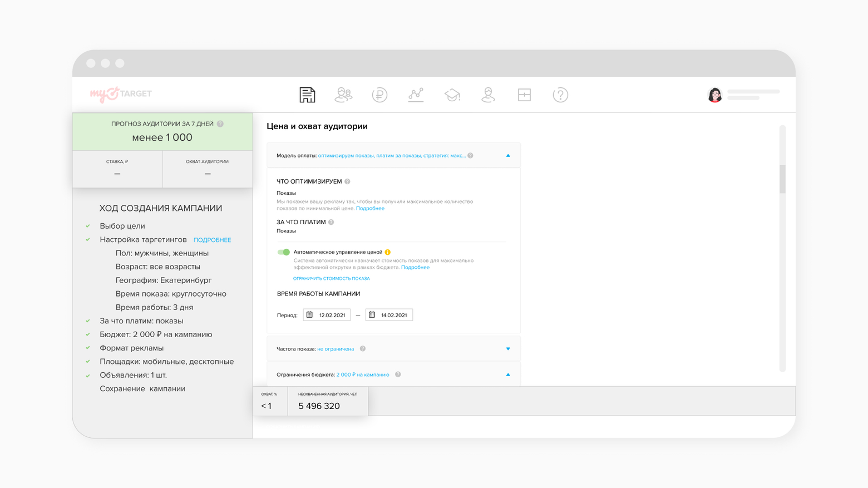This screenshot has width=868, height=488.
Task: Click calendar icon in end date field
Action: pyautogui.click(x=372, y=315)
